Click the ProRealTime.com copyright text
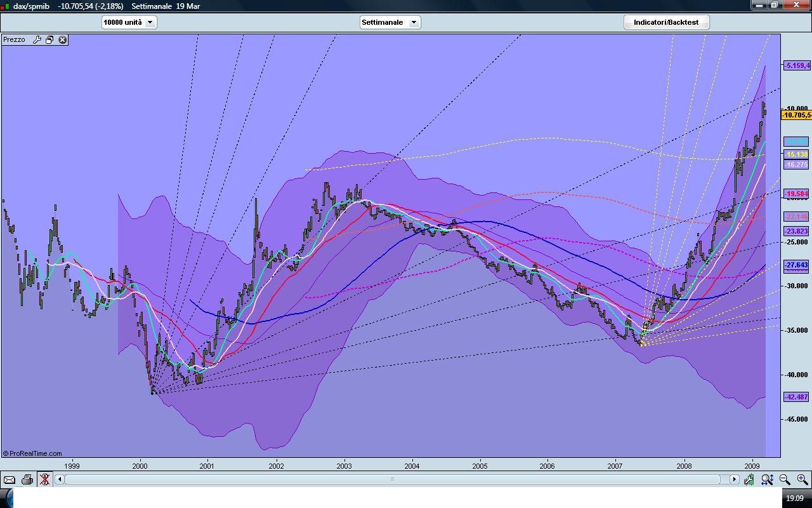Image resolution: width=812 pixels, height=508 pixels. point(32,453)
